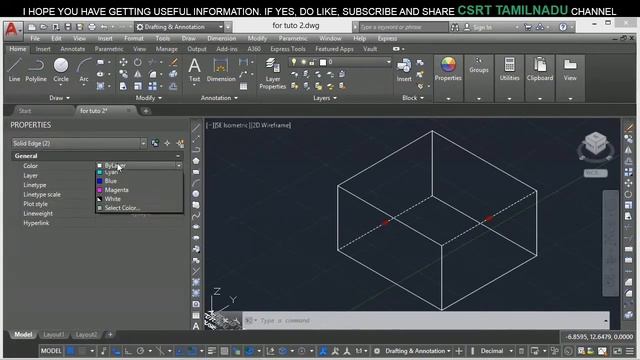Click the command line input field
Viewport: 640px width, 360px height.
426,321
